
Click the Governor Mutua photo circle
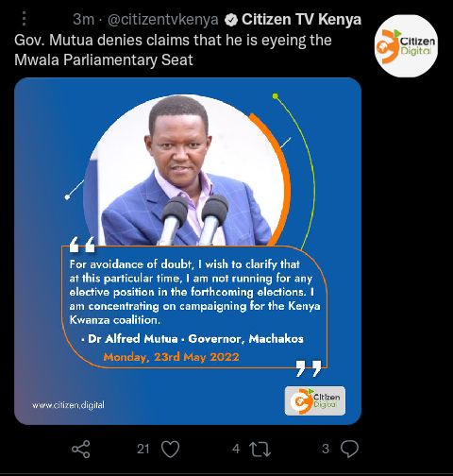[x=186, y=170]
